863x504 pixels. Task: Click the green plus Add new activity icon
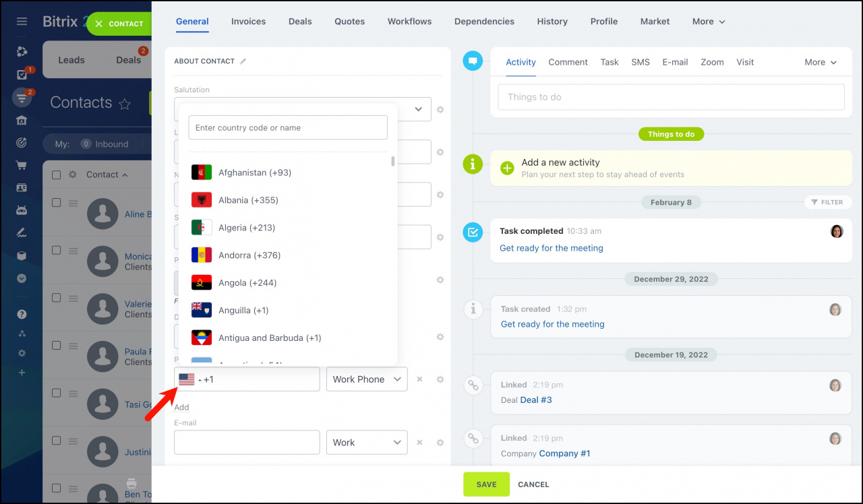[x=507, y=168]
